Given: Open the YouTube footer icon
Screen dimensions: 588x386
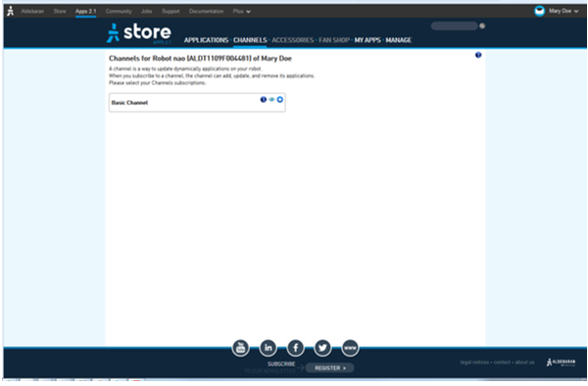Looking at the screenshot, I should pos(241,348).
